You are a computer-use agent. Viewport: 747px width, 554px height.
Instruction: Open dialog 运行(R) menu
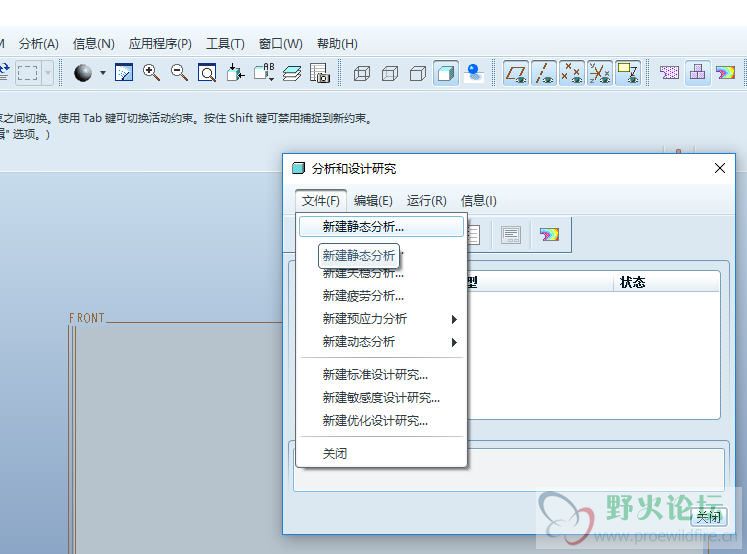tap(426, 201)
